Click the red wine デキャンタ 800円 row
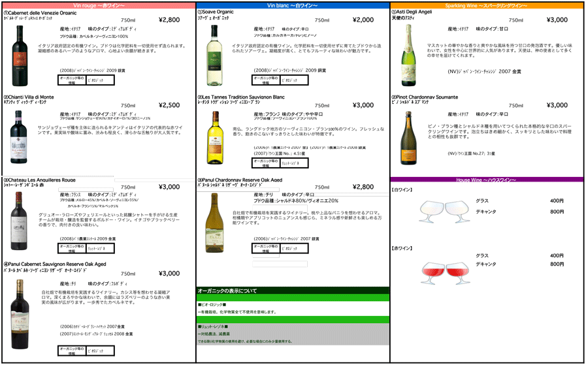 point(520,264)
